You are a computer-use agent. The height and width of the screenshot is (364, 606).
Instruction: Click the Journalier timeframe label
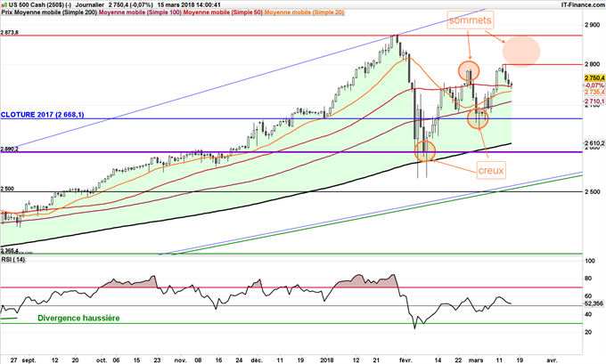[x=90, y=5]
